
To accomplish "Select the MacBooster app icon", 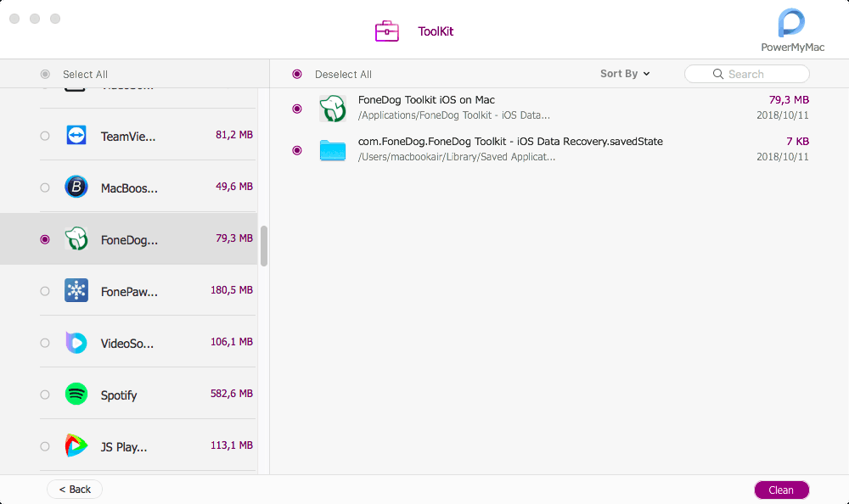I will [76, 187].
